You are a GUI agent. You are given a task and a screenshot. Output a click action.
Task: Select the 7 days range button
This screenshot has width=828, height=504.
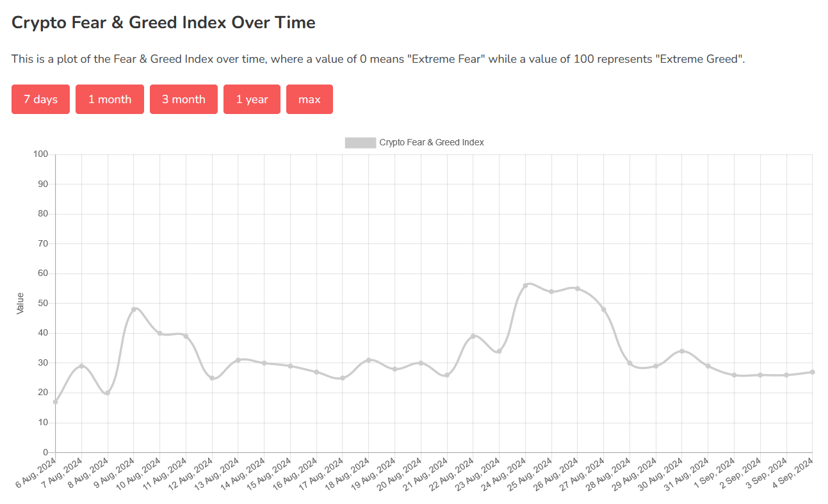point(40,99)
